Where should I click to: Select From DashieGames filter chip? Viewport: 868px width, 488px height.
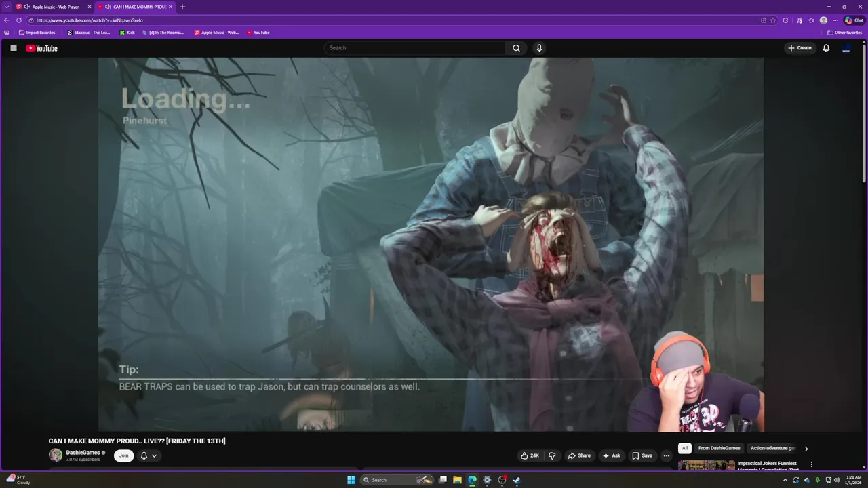(x=719, y=448)
